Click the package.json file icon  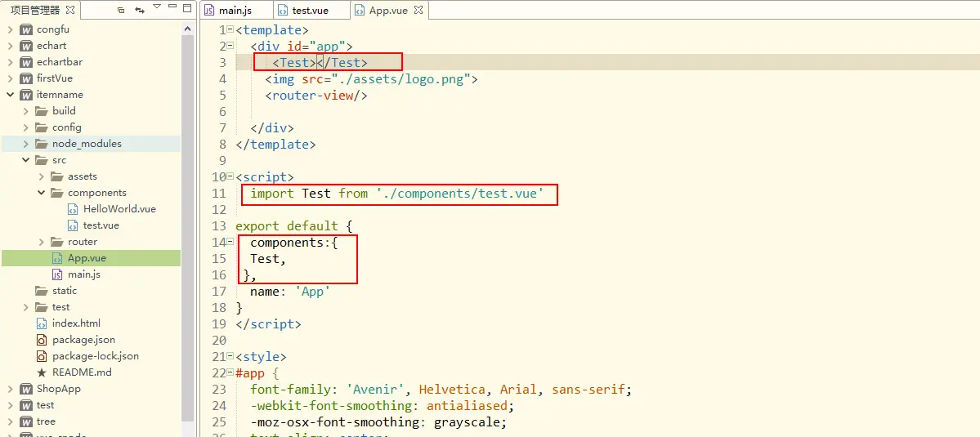pos(42,340)
